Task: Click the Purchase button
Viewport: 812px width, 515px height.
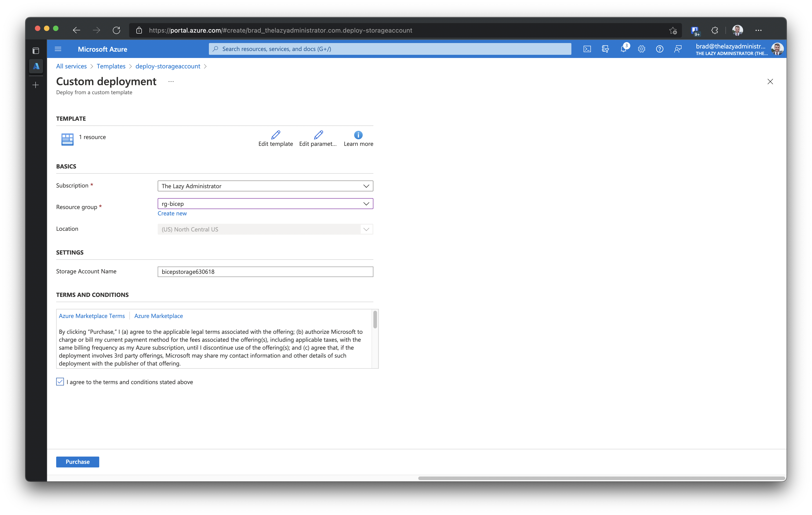Action: (77, 462)
